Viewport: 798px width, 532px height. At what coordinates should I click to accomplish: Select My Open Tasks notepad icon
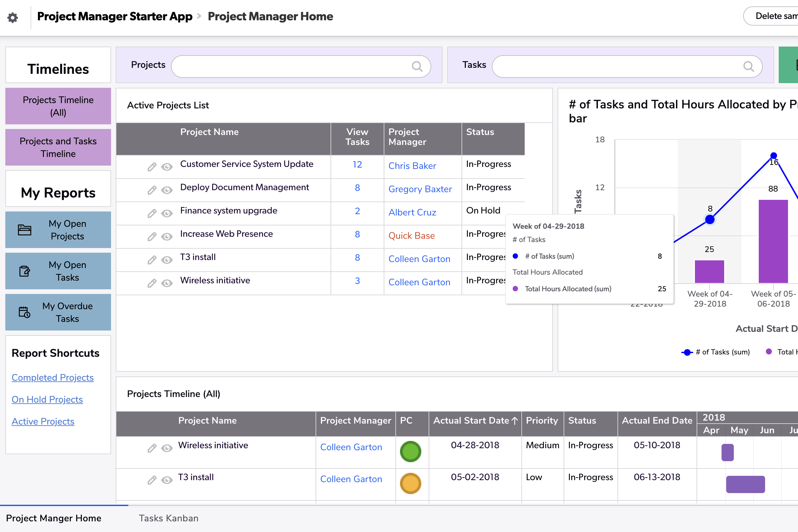[24, 271]
